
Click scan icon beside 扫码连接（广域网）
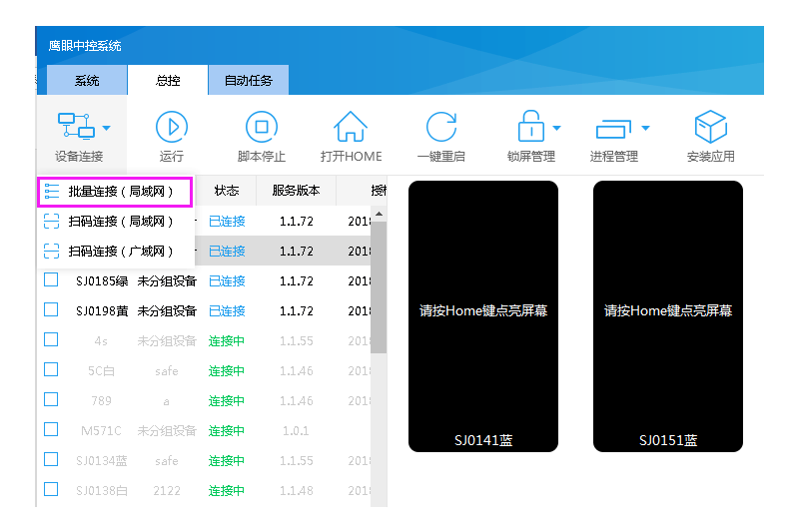(x=52, y=251)
